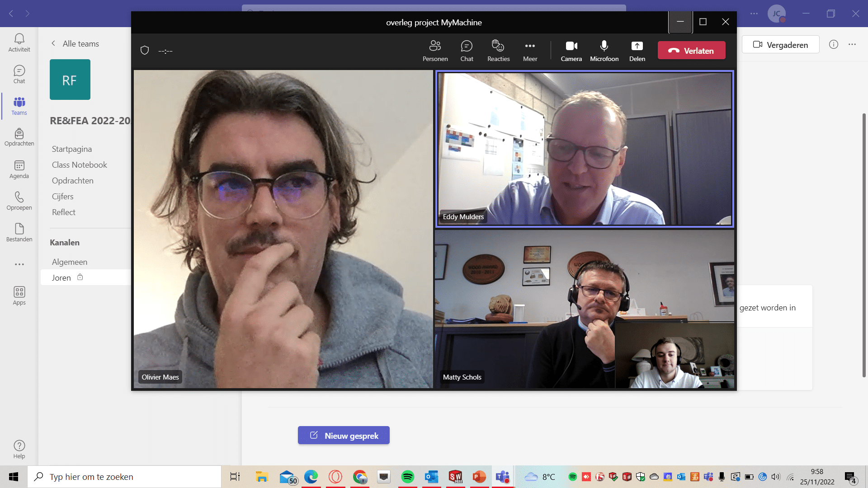
Task: Mute the Microfoon in the meeting
Action: pyautogui.click(x=604, y=51)
